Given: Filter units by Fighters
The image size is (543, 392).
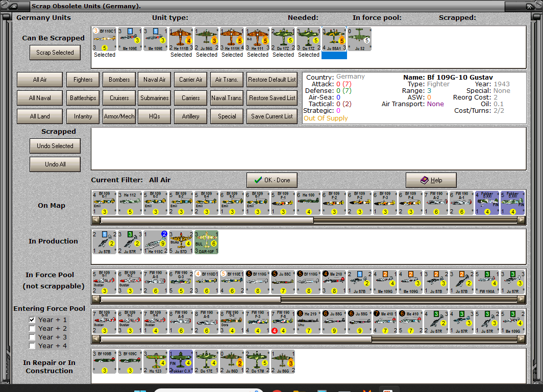Looking at the screenshot, I should (x=83, y=80).
